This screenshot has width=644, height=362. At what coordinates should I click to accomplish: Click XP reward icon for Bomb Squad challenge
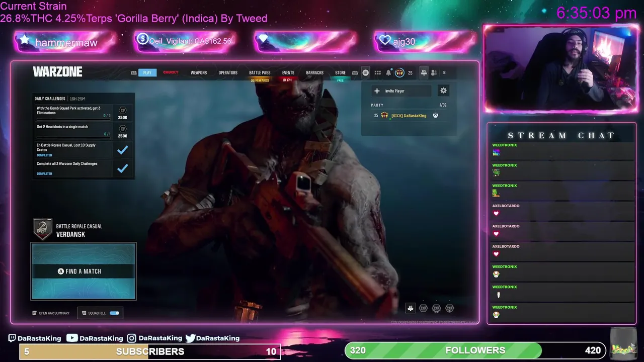(x=122, y=111)
